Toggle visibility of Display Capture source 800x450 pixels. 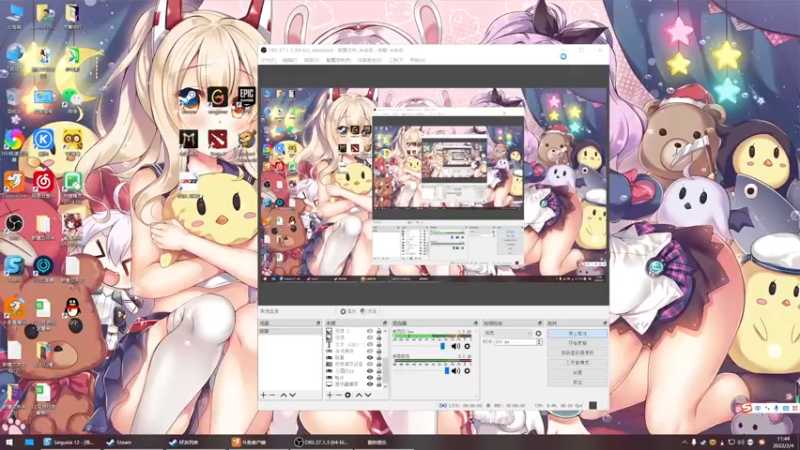(370, 384)
